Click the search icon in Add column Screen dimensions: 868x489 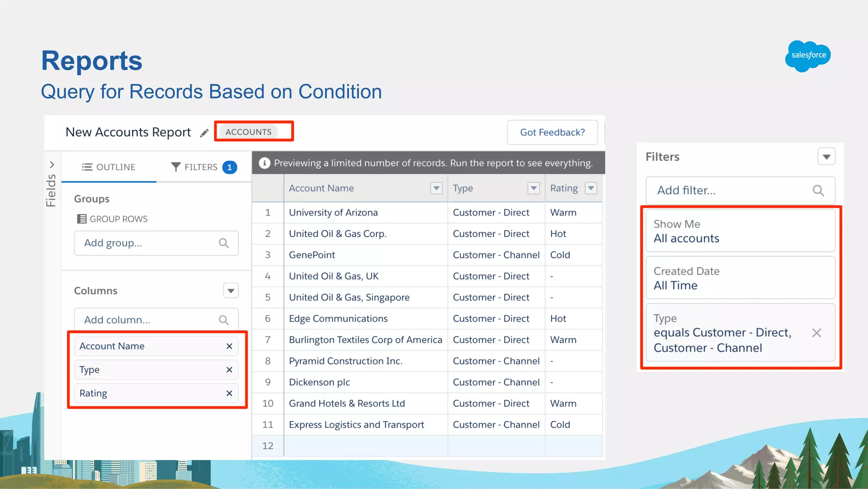pos(224,320)
